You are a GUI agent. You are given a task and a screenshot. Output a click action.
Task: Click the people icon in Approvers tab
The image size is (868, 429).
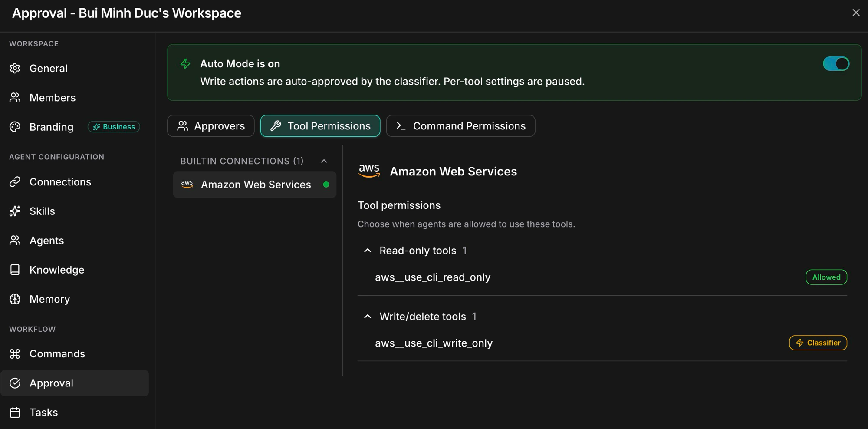183,126
